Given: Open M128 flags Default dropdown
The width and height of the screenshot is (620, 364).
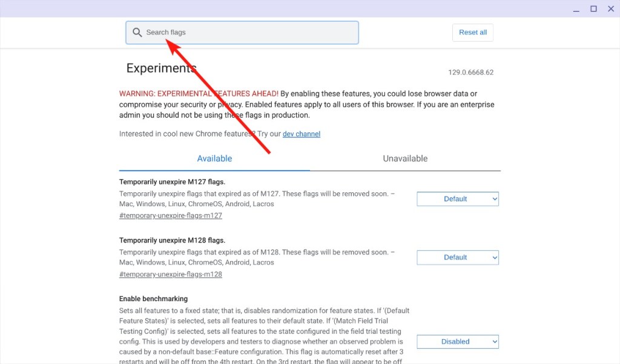Looking at the screenshot, I should [458, 258].
